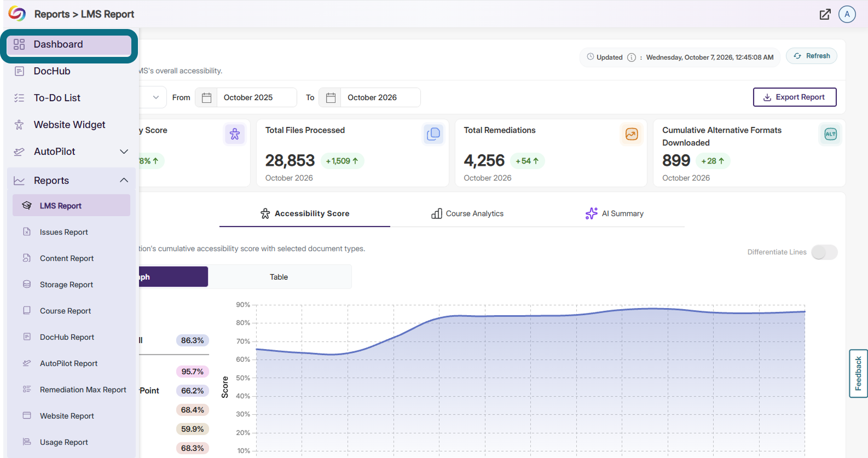Click the 95.7% score badge
Screen dimensions: 868x458
[193, 372]
